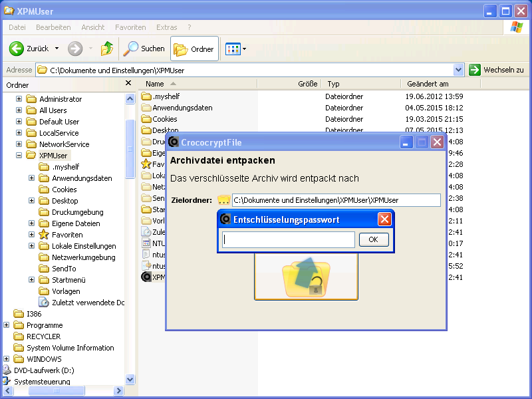Click the CrococryptFile title bar logo

tap(174, 142)
